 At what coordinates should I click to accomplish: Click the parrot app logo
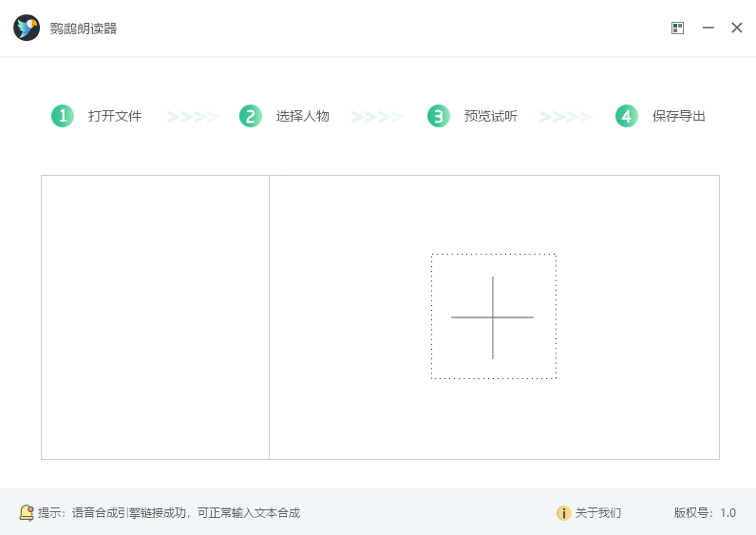click(27, 28)
